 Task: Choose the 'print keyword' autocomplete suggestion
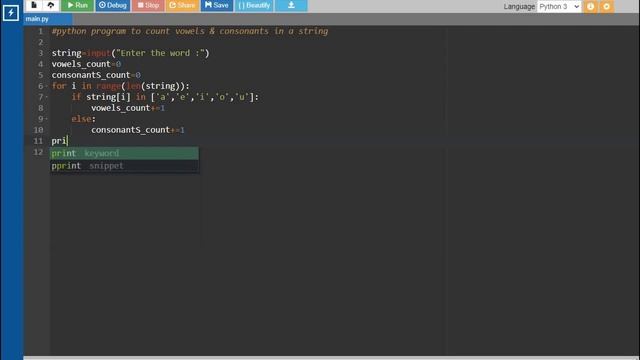[x=124, y=153]
